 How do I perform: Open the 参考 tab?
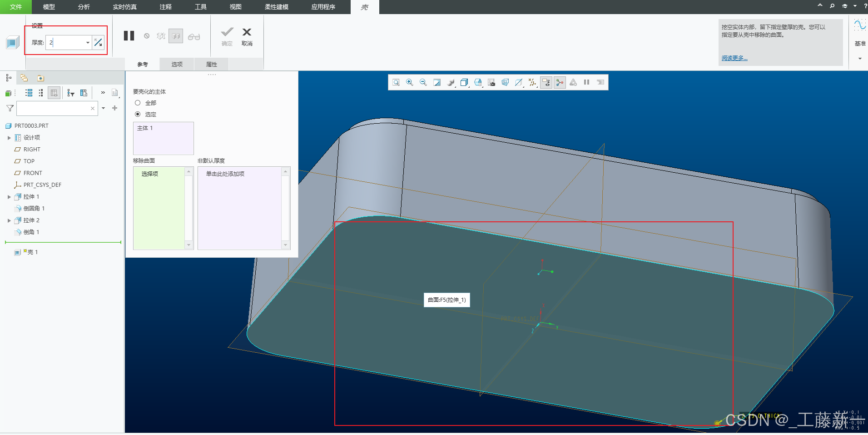click(x=143, y=65)
